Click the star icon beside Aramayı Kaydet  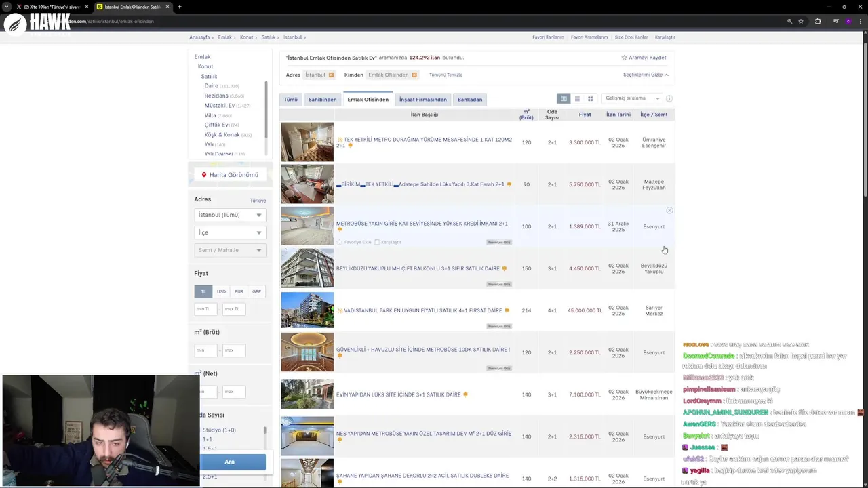[625, 58]
